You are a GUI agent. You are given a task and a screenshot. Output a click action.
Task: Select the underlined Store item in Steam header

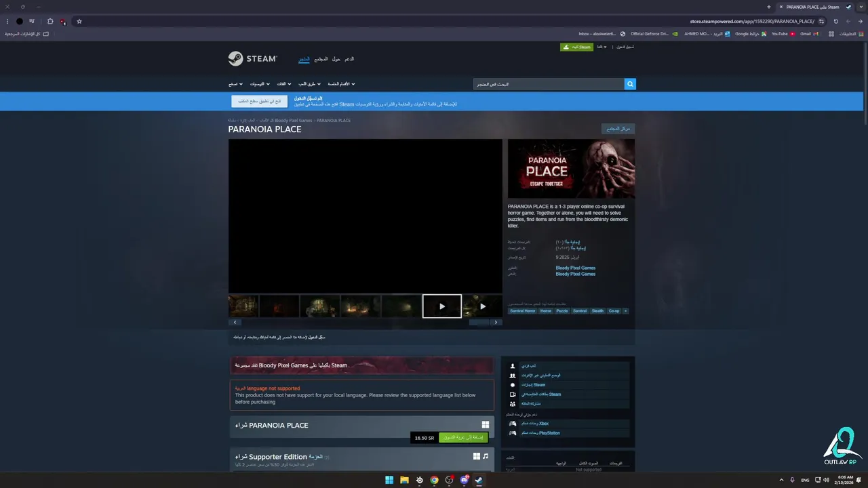pyautogui.click(x=304, y=59)
